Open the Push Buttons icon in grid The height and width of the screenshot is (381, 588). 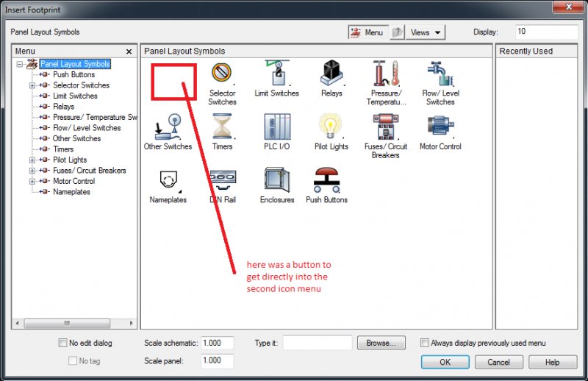coord(326,179)
